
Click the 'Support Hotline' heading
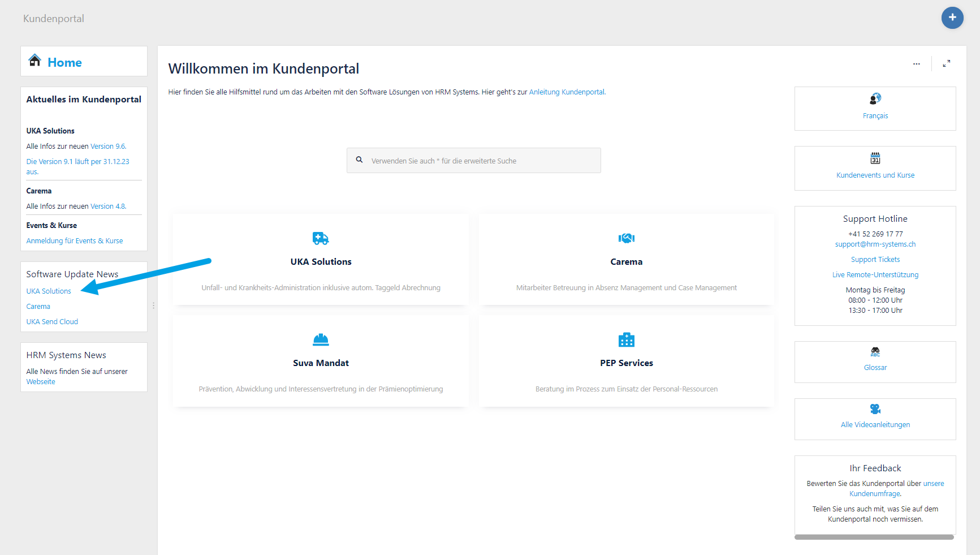(875, 218)
